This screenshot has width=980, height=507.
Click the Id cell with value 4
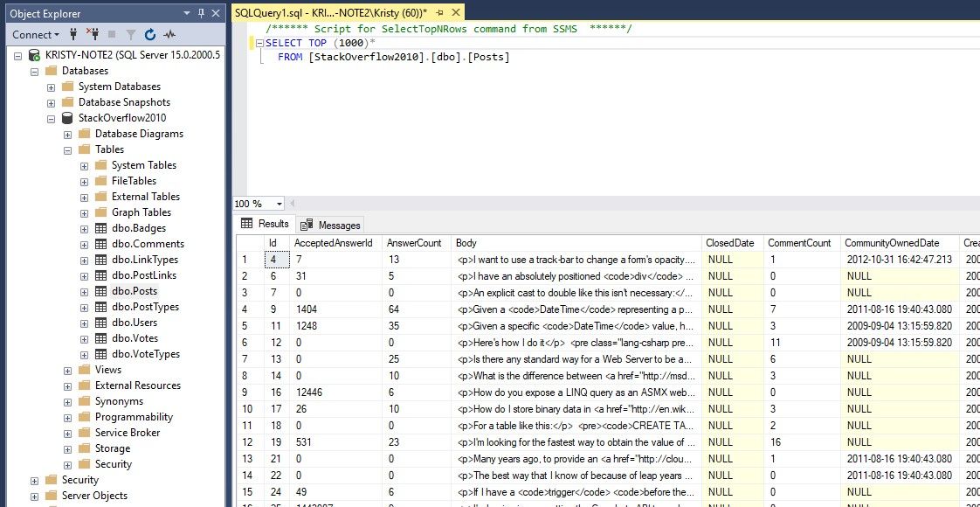coord(274,260)
